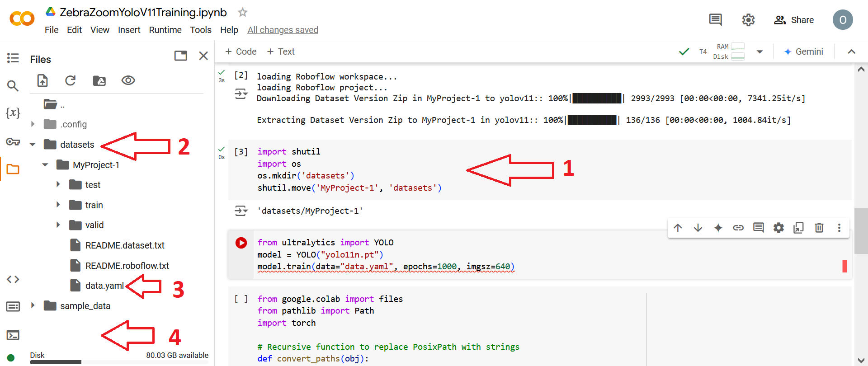Screen dimensions: 868x366
Task: Open the Secrets key sidebar icon
Action: pyautogui.click(x=13, y=142)
